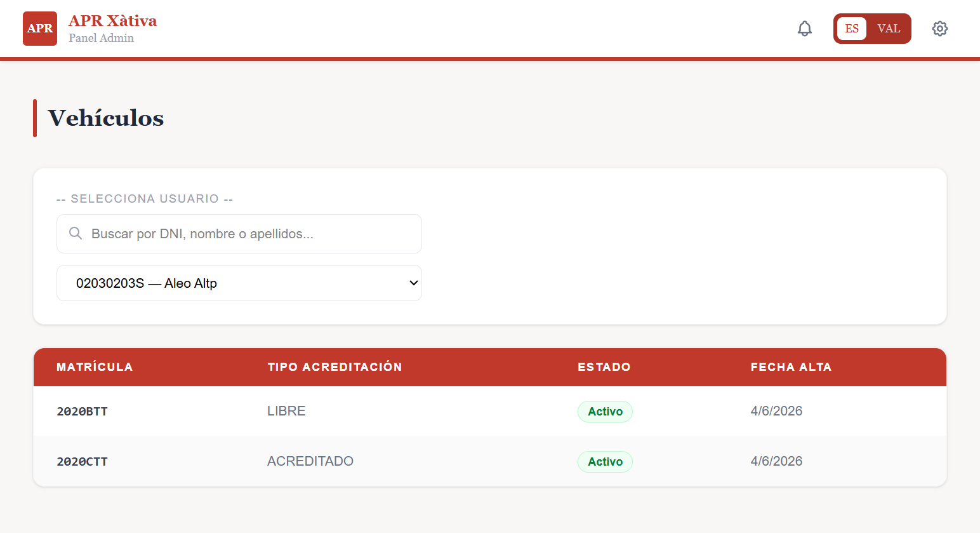The width and height of the screenshot is (980, 533).
Task: Focus the DNI, nombre o apellidos search field
Action: pyautogui.click(x=239, y=234)
